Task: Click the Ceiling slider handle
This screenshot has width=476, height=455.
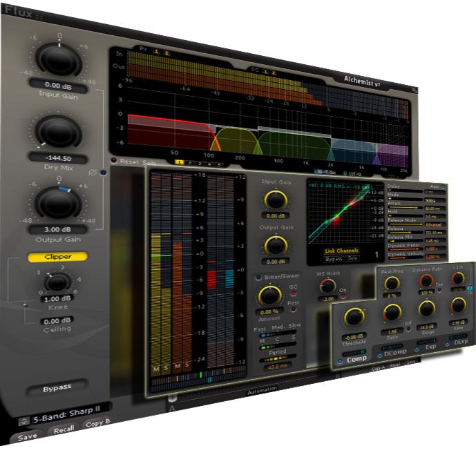Action: coord(25,304)
